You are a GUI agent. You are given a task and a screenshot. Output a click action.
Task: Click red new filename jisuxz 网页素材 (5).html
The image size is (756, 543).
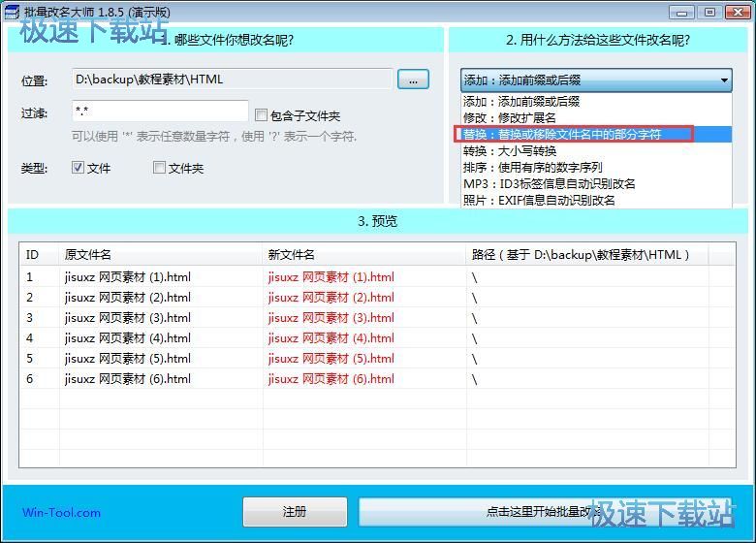click(331, 359)
